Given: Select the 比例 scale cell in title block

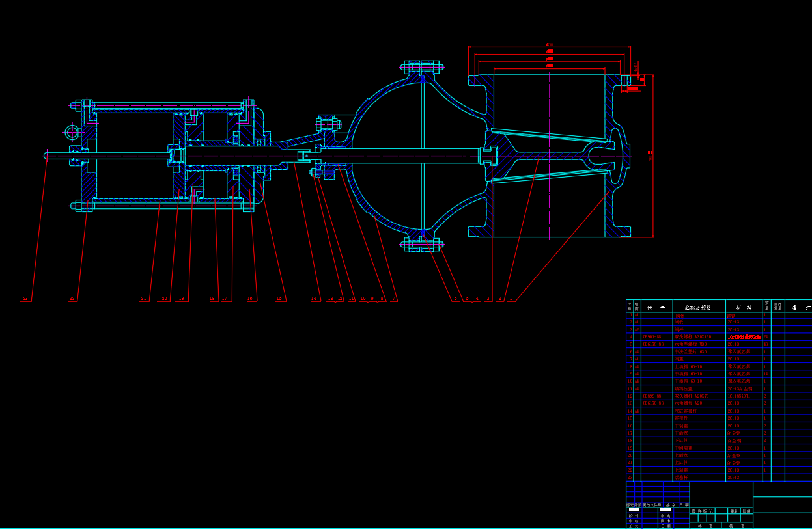Looking at the screenshot, I should (746, 511).
